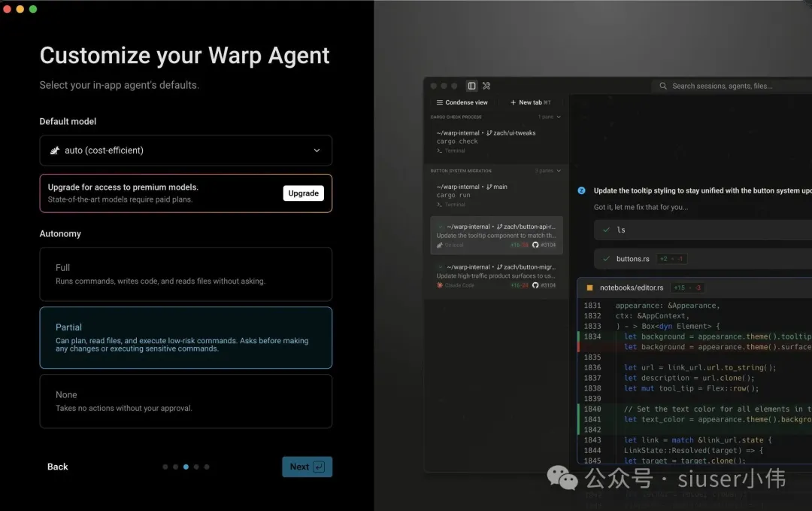Select the zach/button-api-r session card

(496, 236)
